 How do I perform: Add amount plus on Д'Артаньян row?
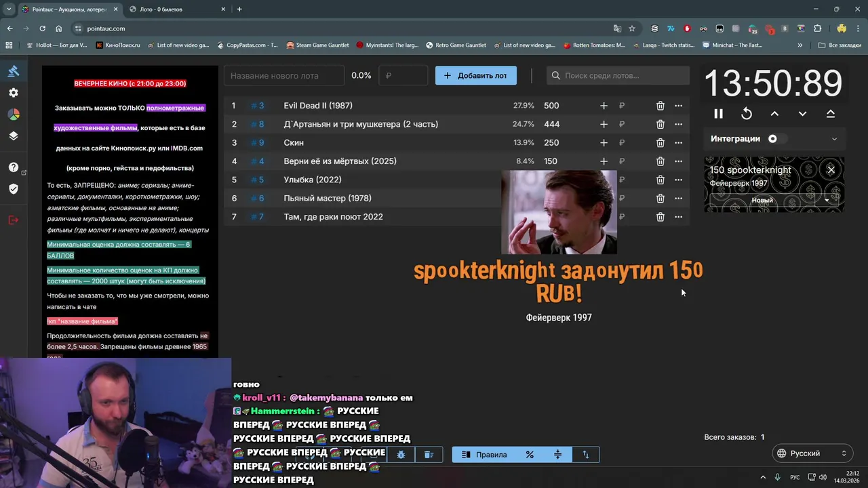coord(604,124)
